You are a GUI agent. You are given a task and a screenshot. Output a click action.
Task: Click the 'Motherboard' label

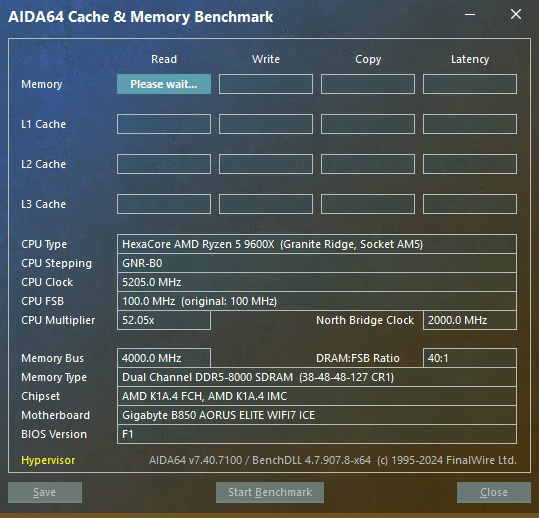(55, 415)
